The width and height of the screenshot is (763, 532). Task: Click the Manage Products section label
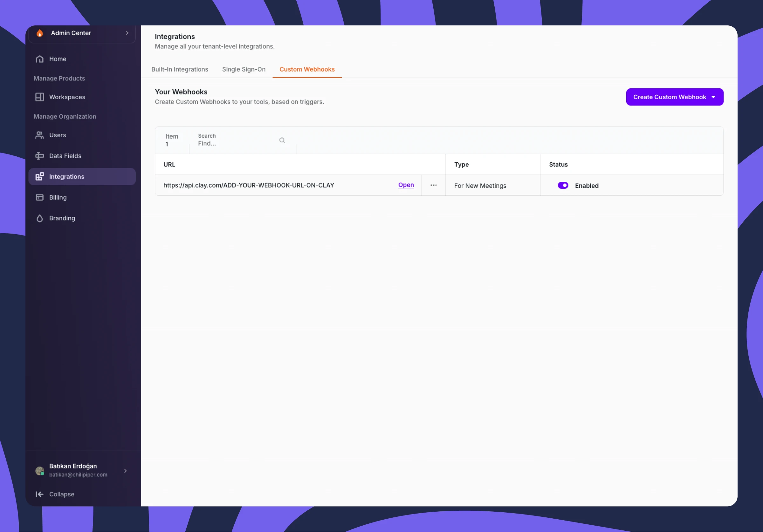click(59, 78)
